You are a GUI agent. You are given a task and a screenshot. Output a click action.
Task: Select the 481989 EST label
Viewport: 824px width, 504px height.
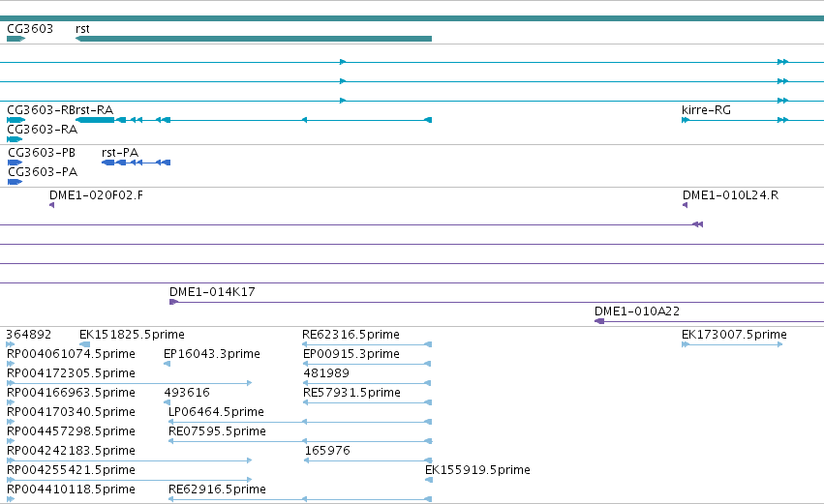pyautogui.click(x=326, y=373)
